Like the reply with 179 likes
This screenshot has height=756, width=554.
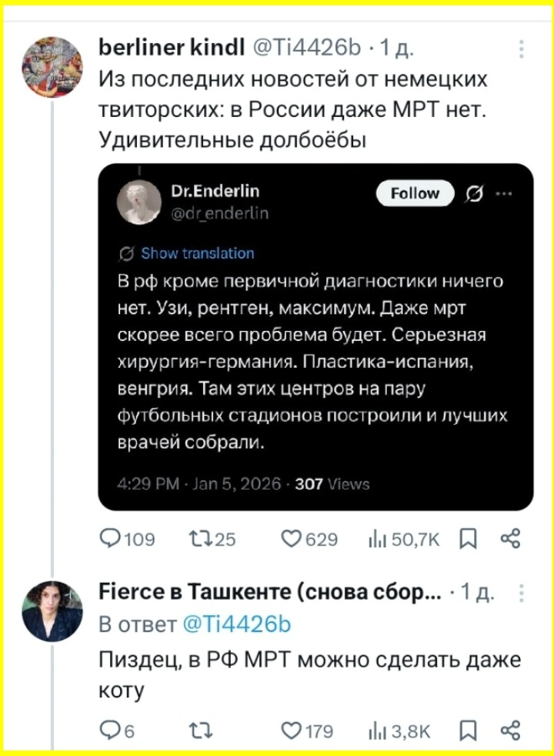coord(292,731)
